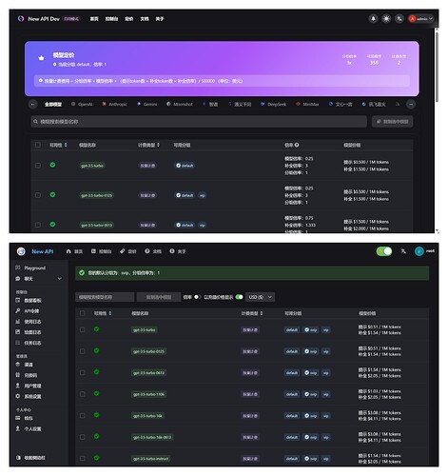The height and width of the screenshot is (476, 448).
Task: Click the copy selected models button beside search
Action: pos(392,122)
